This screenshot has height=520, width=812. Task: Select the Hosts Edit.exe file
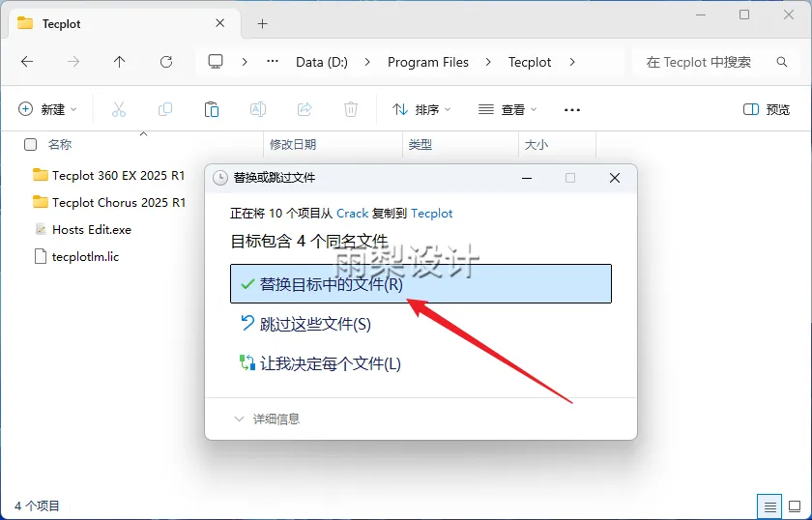tap(83, 229)
